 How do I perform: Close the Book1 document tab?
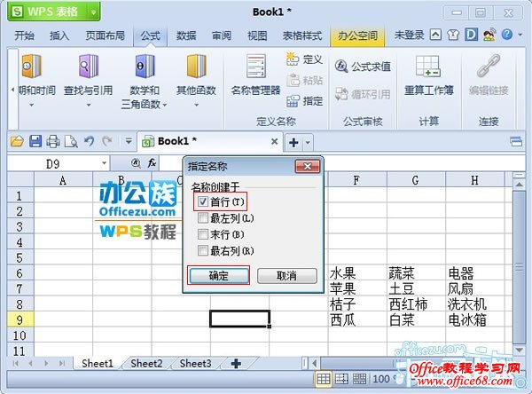(275, 141)
